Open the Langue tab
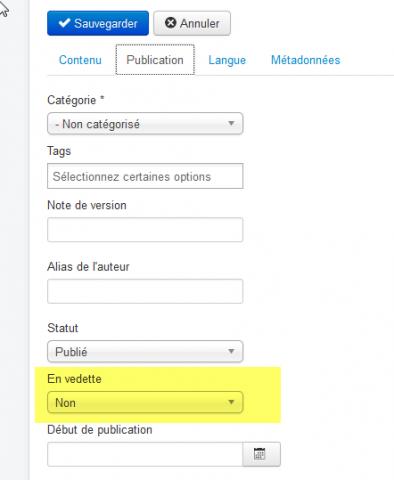Image resolution: width=394 pixels, height=480 pixels. (227, 60)
